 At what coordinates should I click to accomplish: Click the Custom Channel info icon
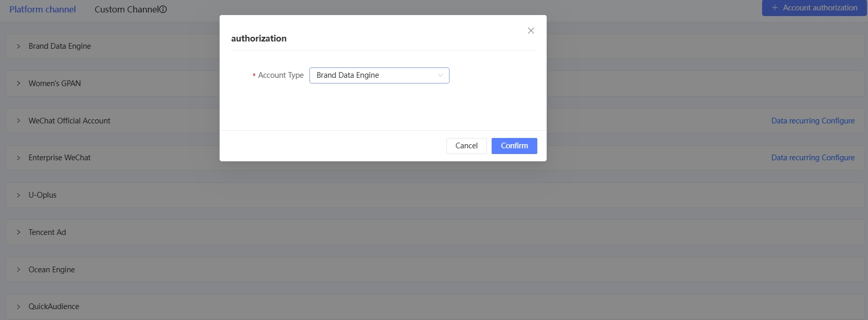click(x=163, y=9)
